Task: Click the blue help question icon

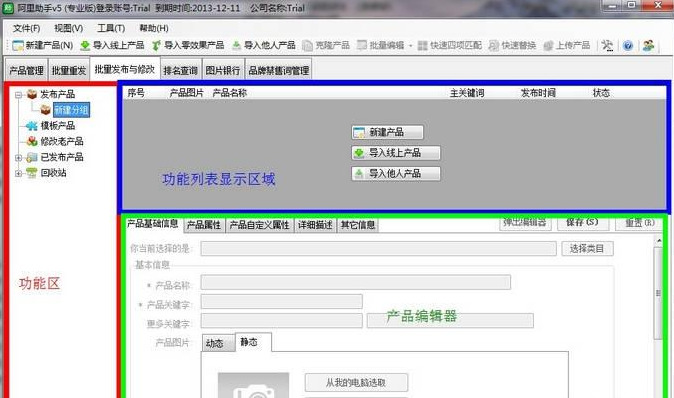Action: [x=628, y=45]
